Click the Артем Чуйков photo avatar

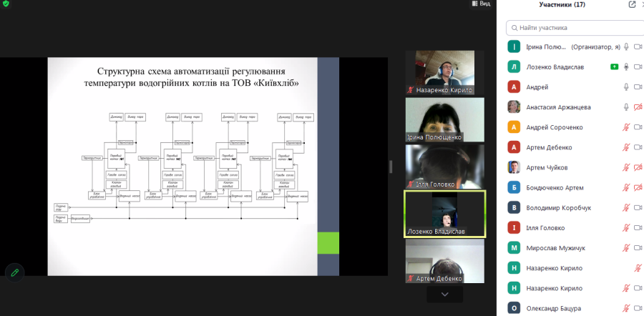[514, 167]
